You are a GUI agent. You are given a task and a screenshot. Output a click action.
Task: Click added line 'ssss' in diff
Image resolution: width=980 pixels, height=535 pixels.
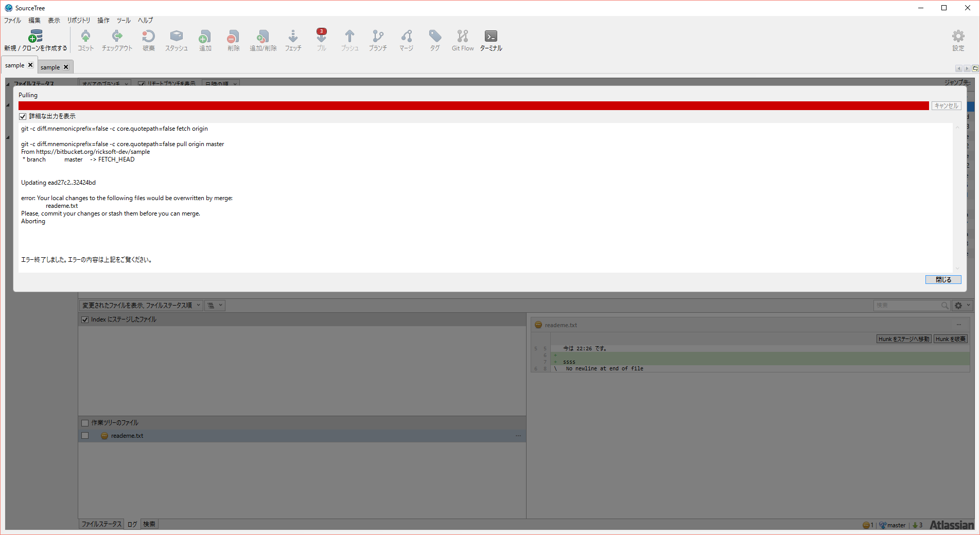[569, 362]
